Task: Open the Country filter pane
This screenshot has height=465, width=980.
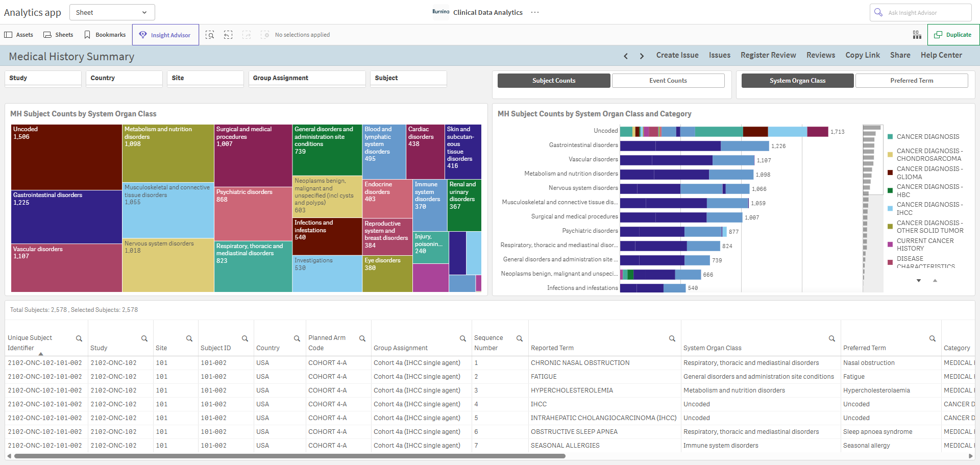Action: (x=125, y=78)
